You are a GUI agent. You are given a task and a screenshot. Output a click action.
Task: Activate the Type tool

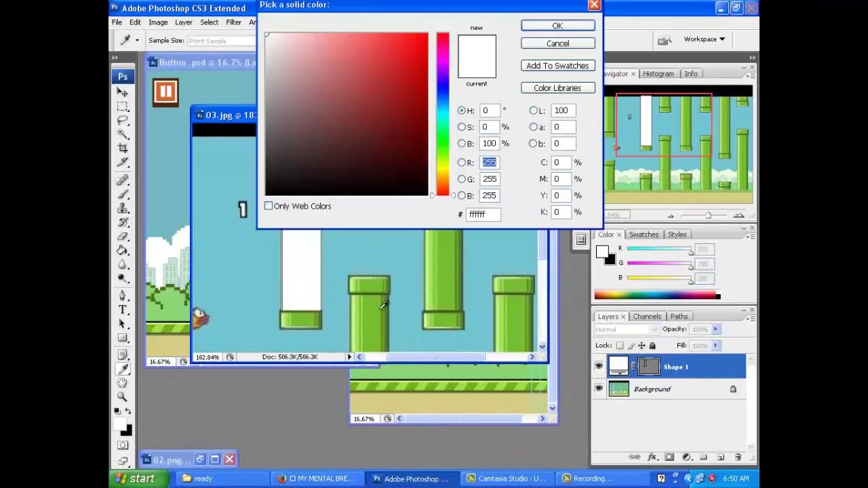point(123,310)
